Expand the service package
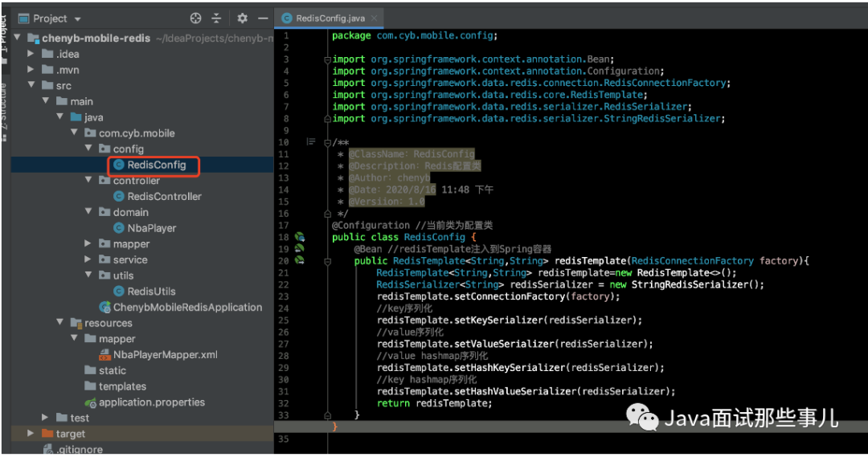Screen dimensions: 868x457 pyautogui.click(x=88, y=259)
